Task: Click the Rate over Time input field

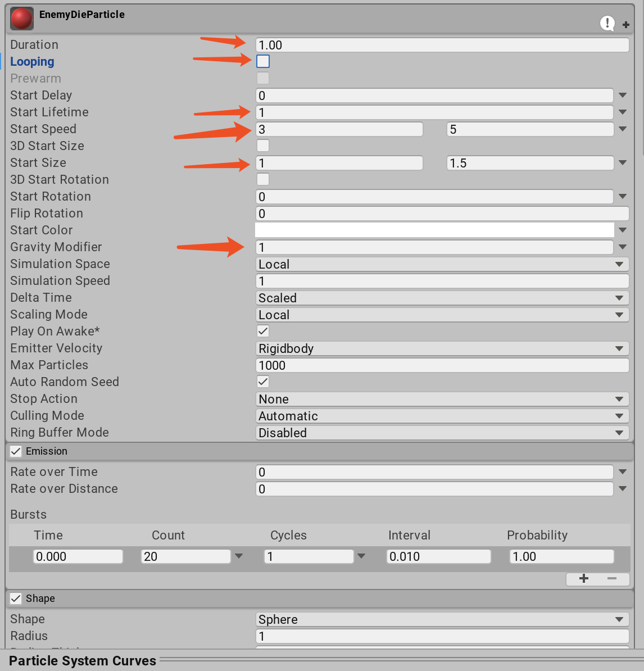Action: click(434, 472)
